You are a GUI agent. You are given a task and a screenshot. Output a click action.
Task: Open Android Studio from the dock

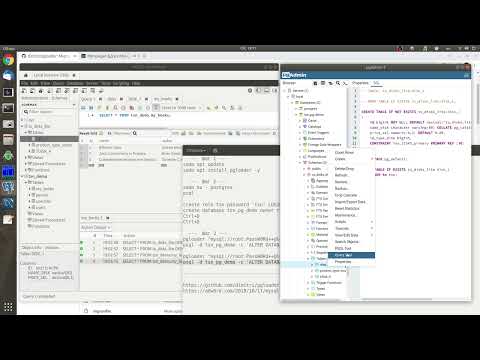8,156
